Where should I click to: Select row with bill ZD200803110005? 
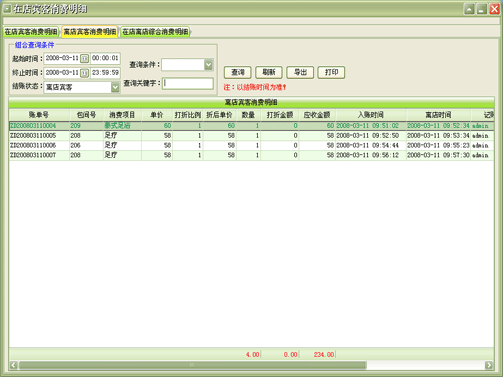pos(251,136)
